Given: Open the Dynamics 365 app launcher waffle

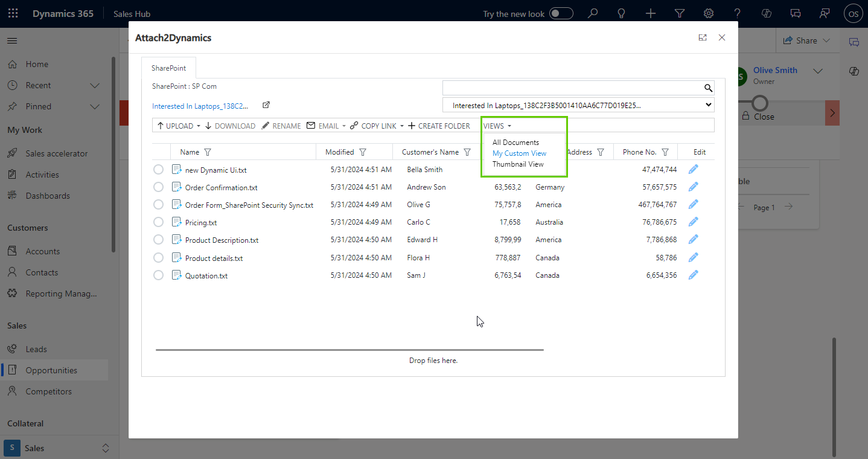Looking at the screenshot, I should click(13, 13).
